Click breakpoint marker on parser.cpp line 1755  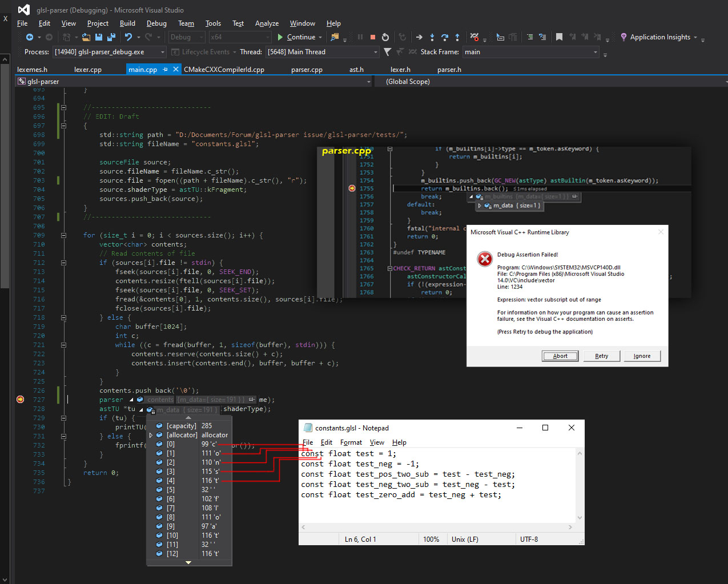coord(352,188)
